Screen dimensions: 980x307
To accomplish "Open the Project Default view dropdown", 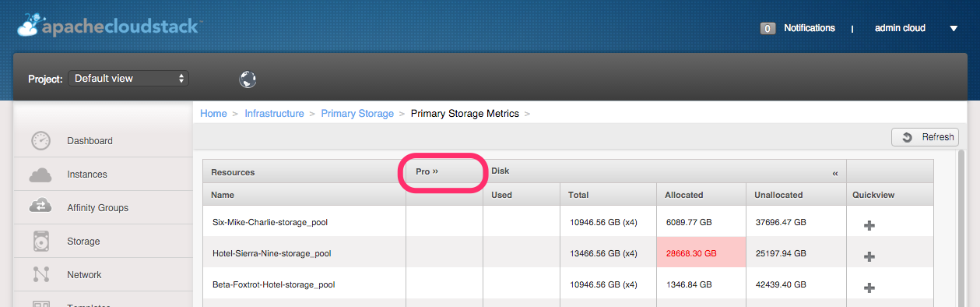I will pyautogui.click(x=128, y=79).
